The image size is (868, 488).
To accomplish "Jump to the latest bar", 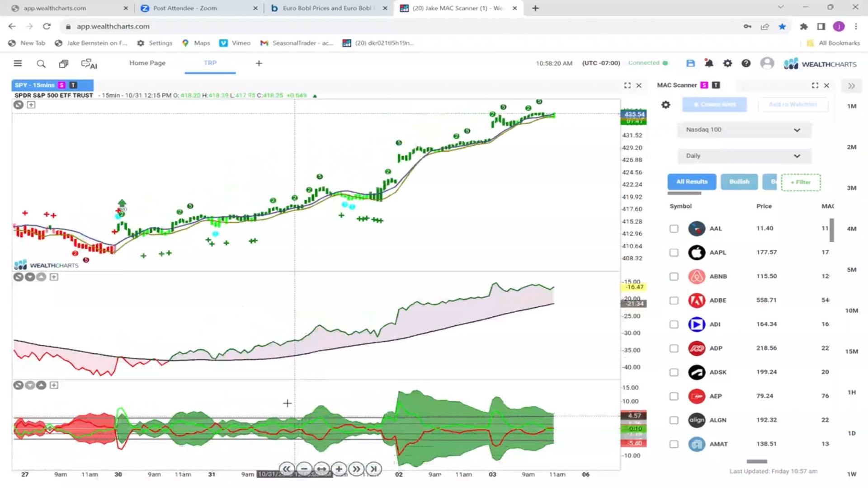I will click(x=374, y=469).
